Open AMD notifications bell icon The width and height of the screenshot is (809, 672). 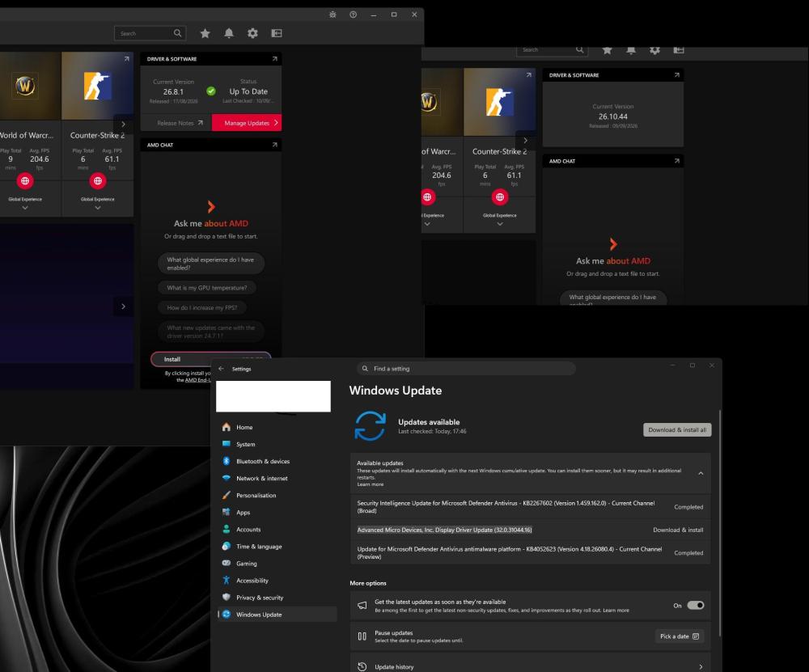pos(229,33)
